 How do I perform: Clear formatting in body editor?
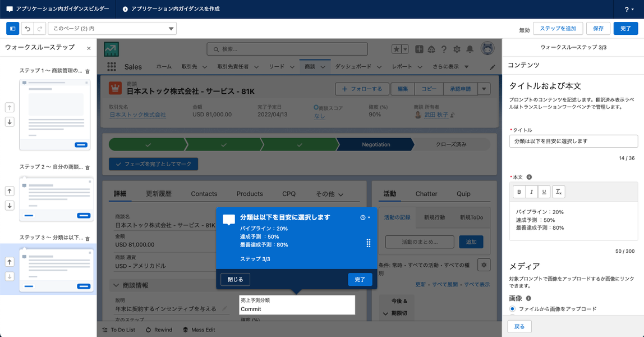(559, 192)
